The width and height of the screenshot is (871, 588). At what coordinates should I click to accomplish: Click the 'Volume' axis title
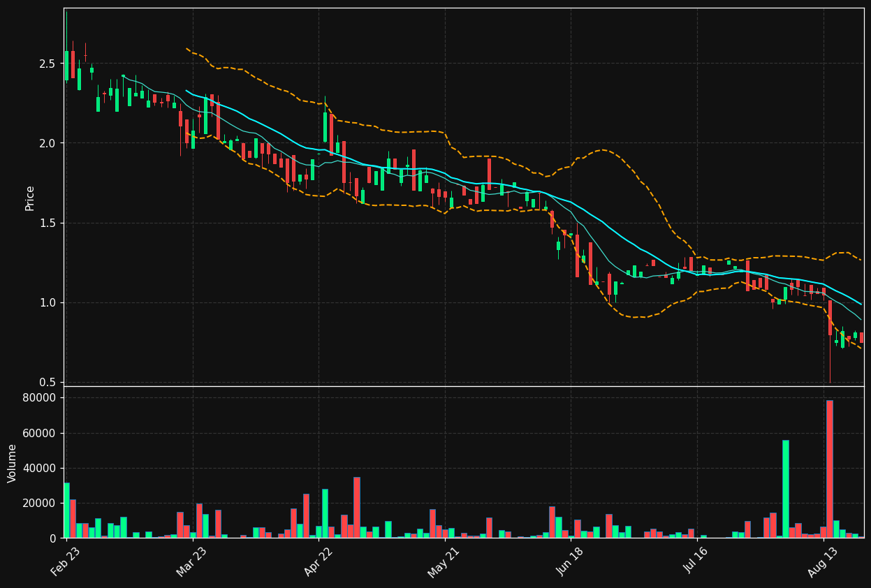coord(13,463)
